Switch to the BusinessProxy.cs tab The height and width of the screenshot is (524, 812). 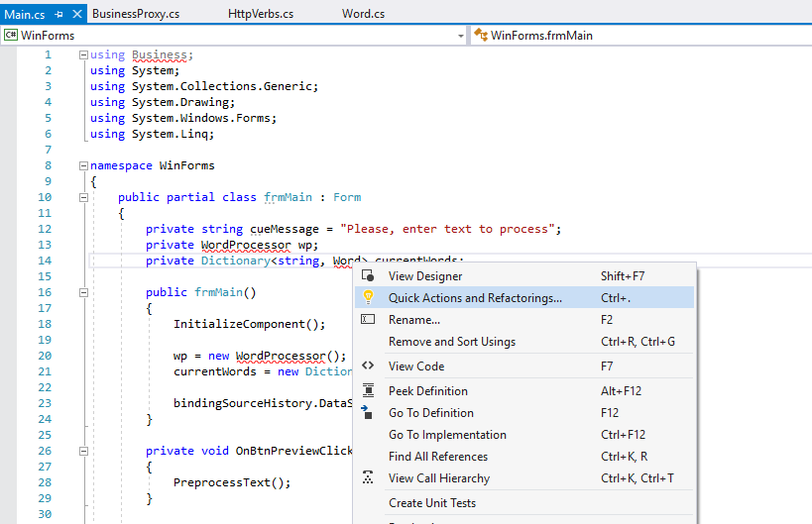click(136, 14)
